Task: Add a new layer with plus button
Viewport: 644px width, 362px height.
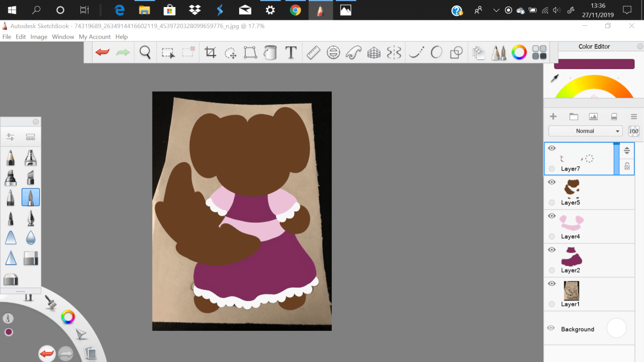Action: pyautogui.click(x=553, y=117)
